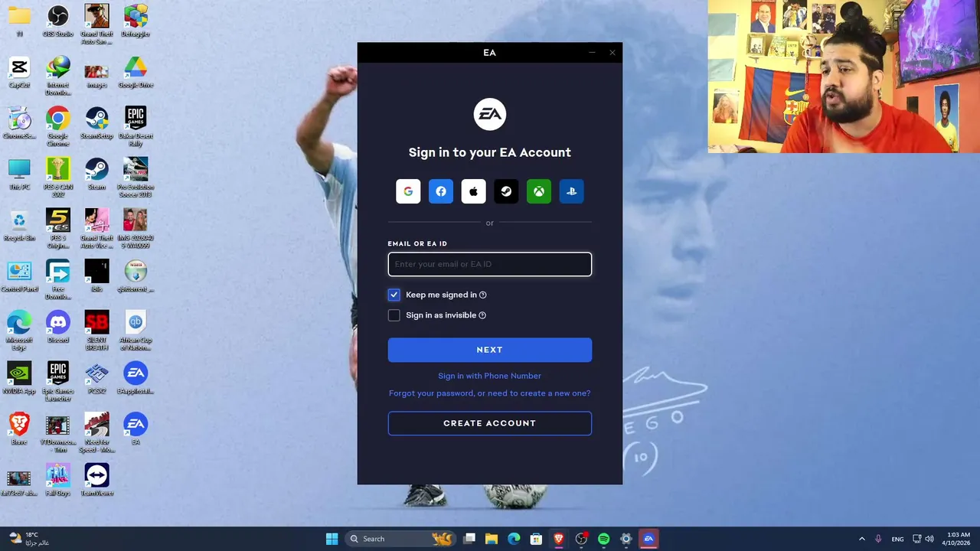Sign in with the Apple icon

click(473, 191)
